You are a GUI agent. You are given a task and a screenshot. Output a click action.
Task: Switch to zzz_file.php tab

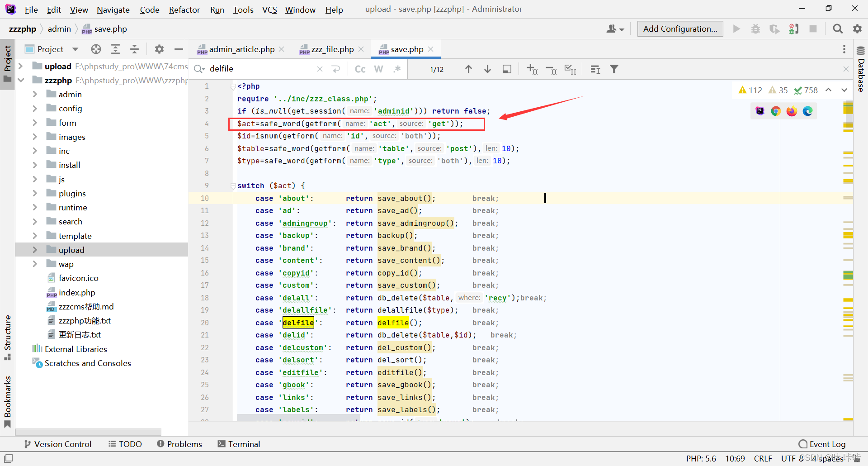332,49
